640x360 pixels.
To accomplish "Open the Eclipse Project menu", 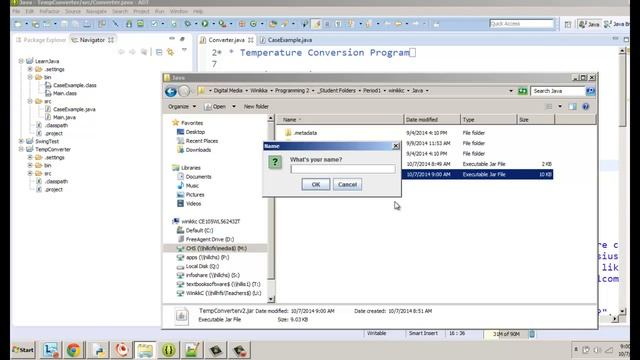I will point(141,11).
